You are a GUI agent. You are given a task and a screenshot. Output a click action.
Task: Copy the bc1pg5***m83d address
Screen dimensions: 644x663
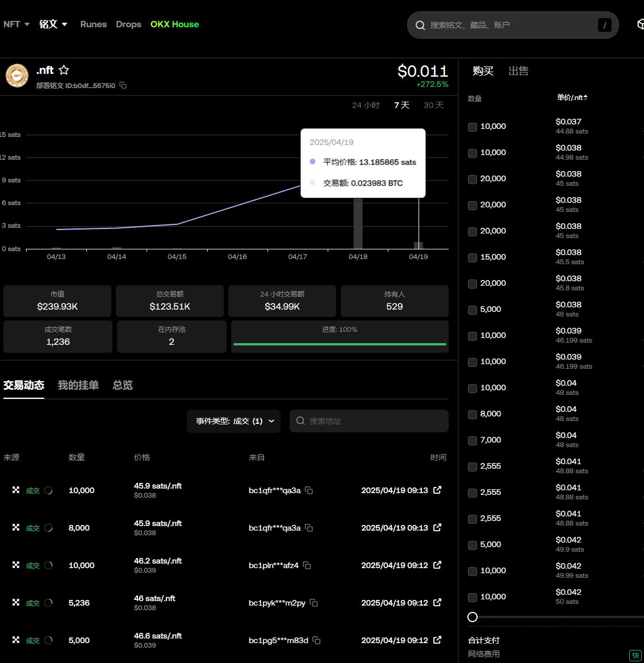(316, 641)
